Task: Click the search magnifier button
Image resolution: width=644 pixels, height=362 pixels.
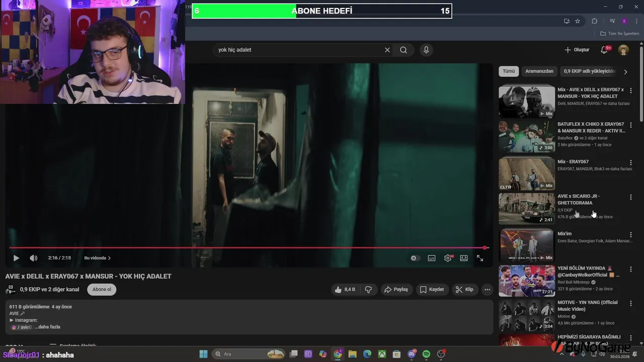Action: tap(404, 50)
